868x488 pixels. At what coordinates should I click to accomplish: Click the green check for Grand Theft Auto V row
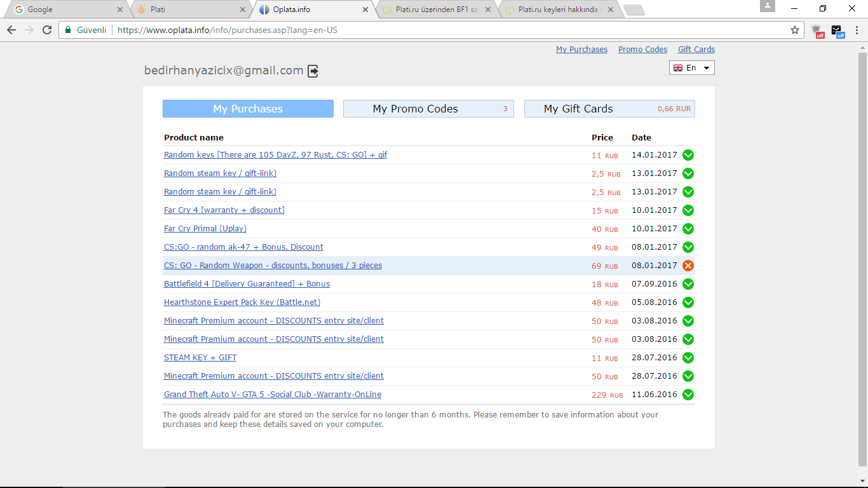(x=688, y=395)
